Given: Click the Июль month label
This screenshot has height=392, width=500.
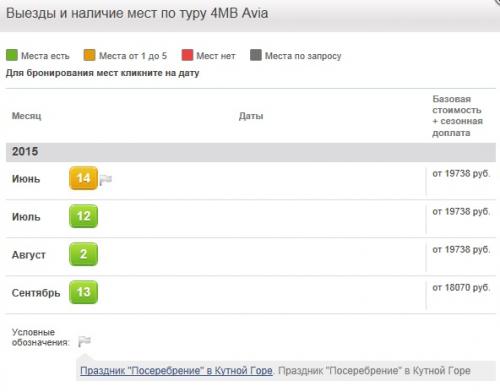Looking at the screenshot, I should click(26, 217).
